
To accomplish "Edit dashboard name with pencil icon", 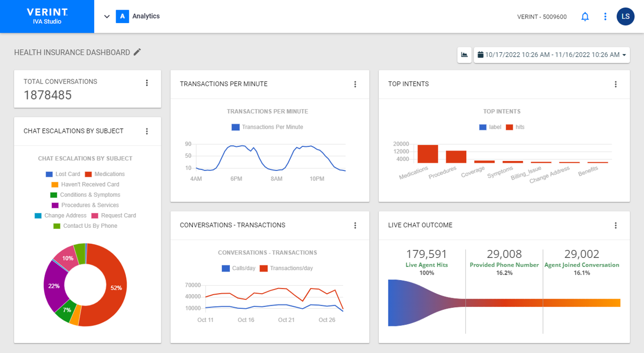I will pos(137,52).
